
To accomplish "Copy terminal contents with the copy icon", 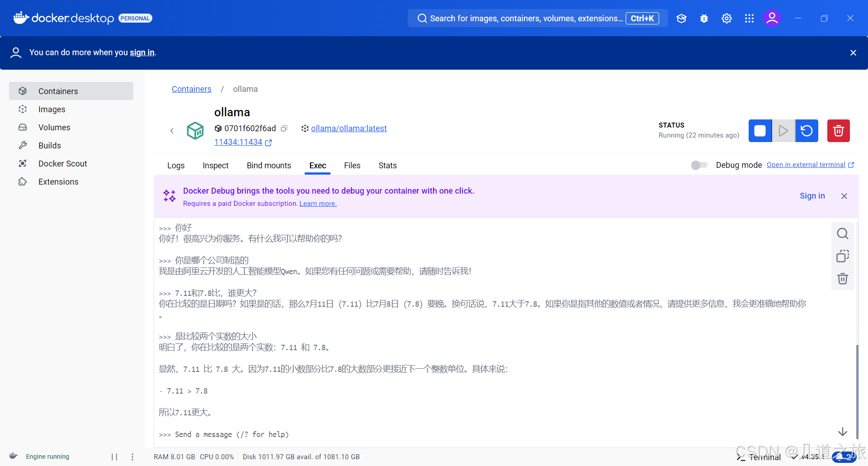I will 842,256.
